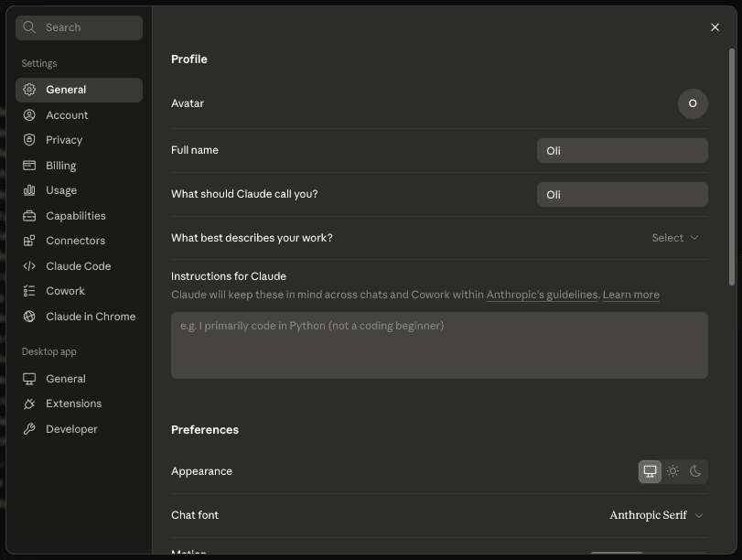Click the Privacy shield icon
The image size is (742, 560).
point(29,140)
